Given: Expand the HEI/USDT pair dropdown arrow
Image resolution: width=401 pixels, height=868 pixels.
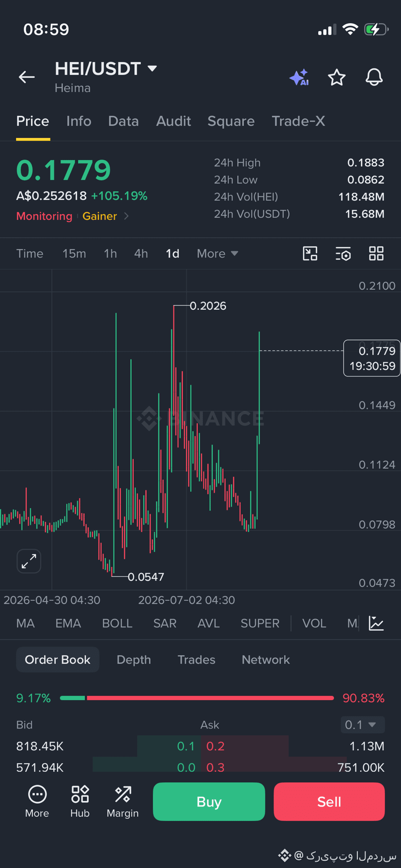Looking at the screenshot, I should 152,69.
